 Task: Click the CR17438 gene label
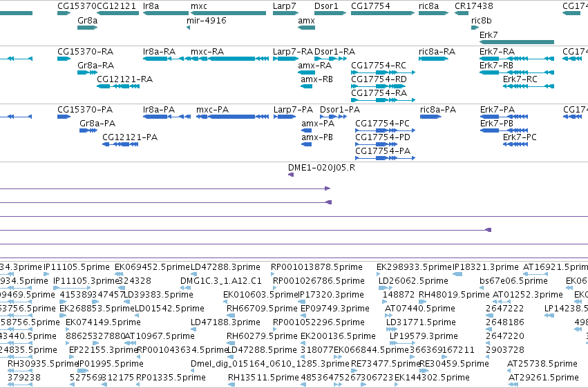(473, 6)
